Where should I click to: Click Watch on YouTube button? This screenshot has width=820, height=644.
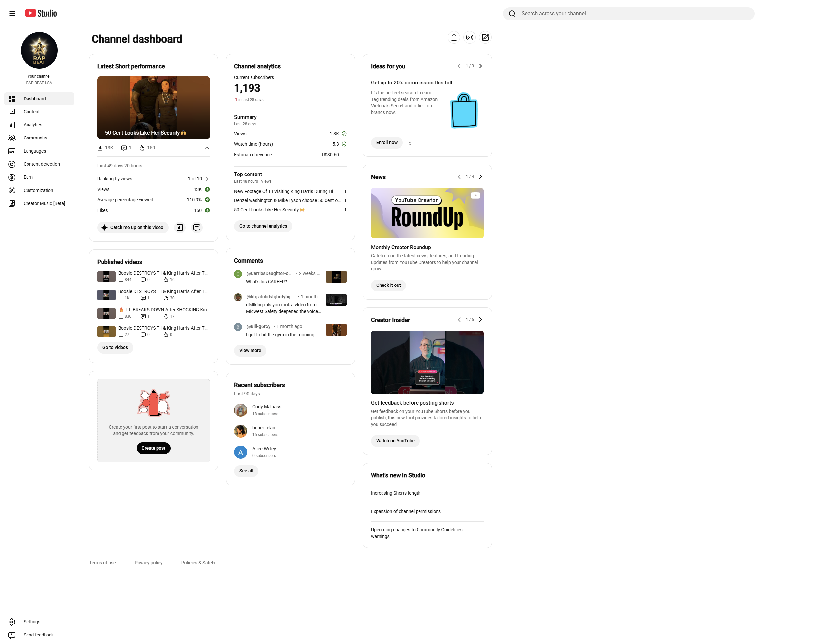395,441
